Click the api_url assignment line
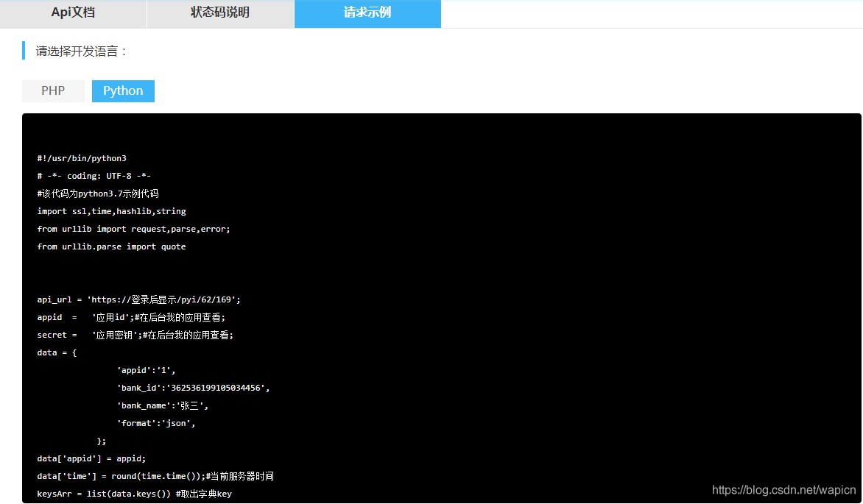863x504 pixels. (138, 300)
